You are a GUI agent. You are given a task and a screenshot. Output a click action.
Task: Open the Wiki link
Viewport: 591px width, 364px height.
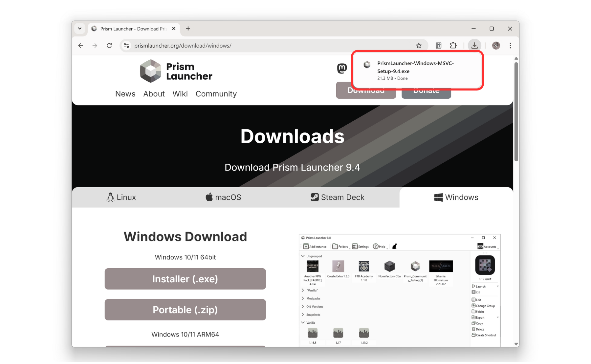click(180, 94)
